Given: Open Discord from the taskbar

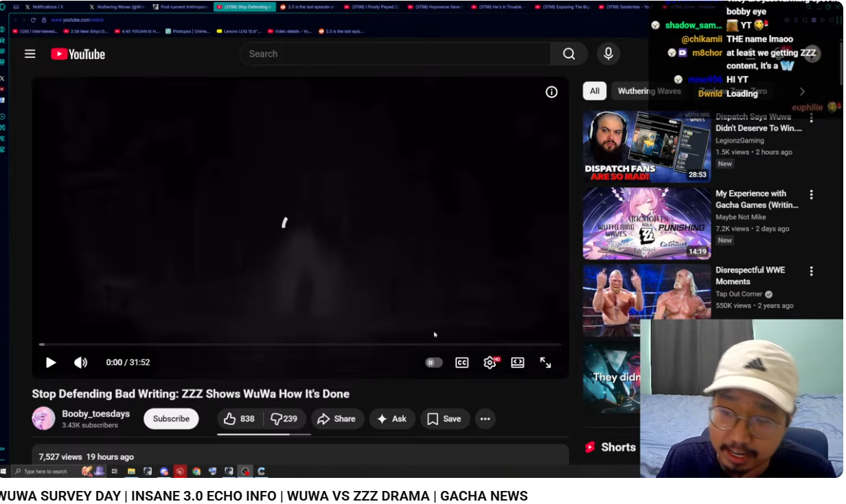Looking at the screenshot, I should click(164, 471).
